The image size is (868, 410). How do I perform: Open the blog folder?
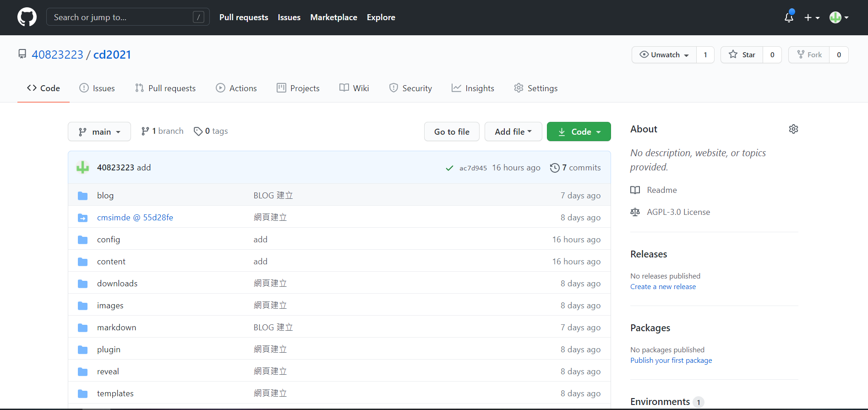pos(105,196)
